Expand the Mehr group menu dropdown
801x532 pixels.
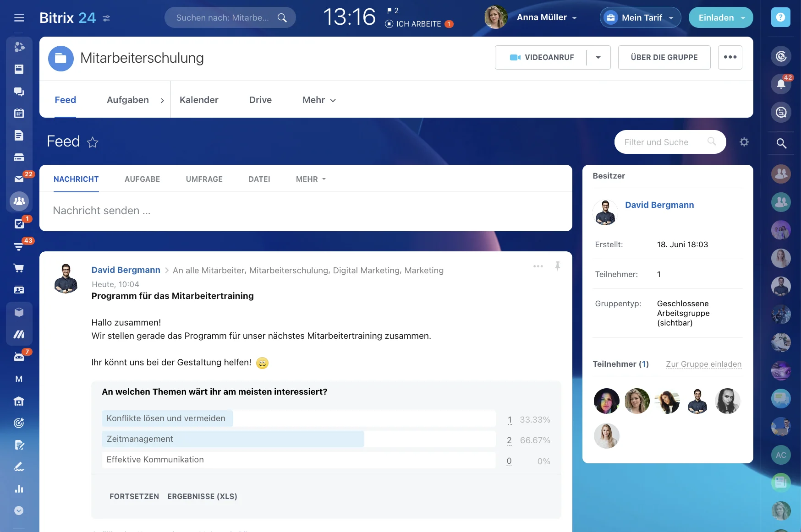click(319, 100)
